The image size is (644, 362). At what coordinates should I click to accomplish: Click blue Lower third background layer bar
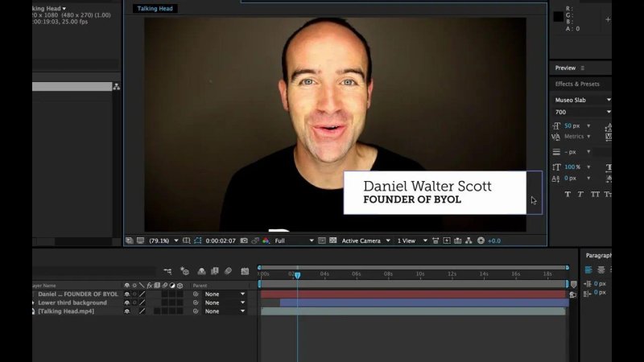[424, 302]
